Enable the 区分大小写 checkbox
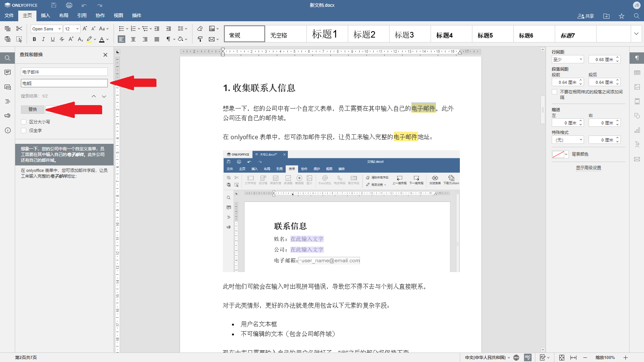Screen dimensions: 644x362 click(x=24, y=122)
